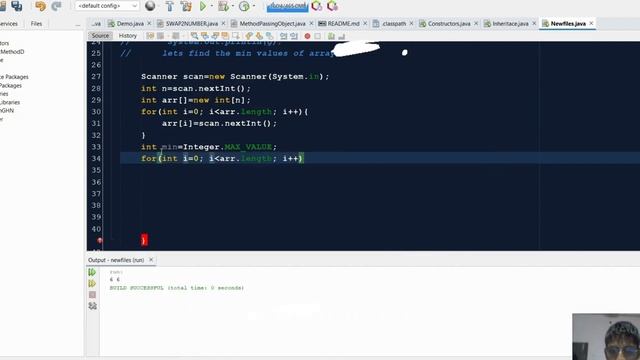This screenshot has width=640, height=360.
Task: Close the README.md tab
Action: point(365,24)
